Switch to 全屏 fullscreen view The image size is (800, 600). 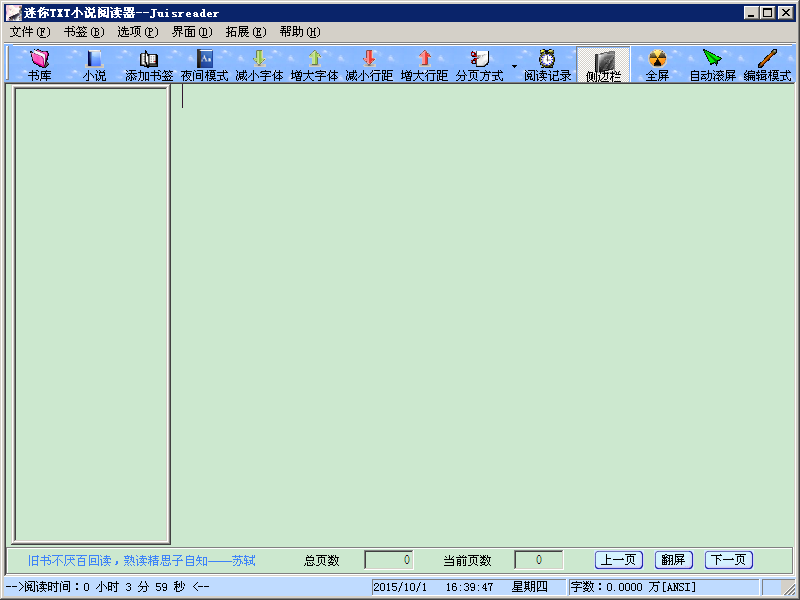pyautogui.click(x=658, y=62)
